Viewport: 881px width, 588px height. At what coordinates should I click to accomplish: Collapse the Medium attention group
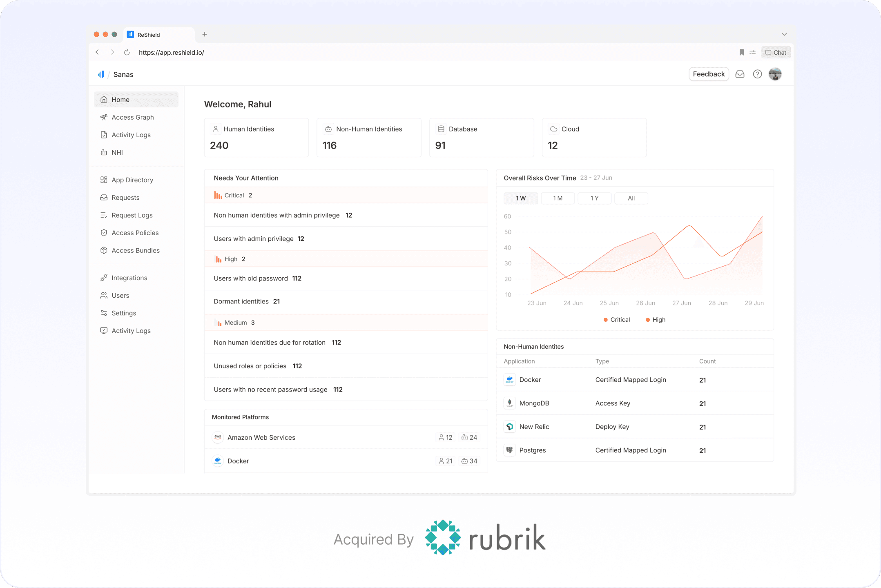(235, 323)
